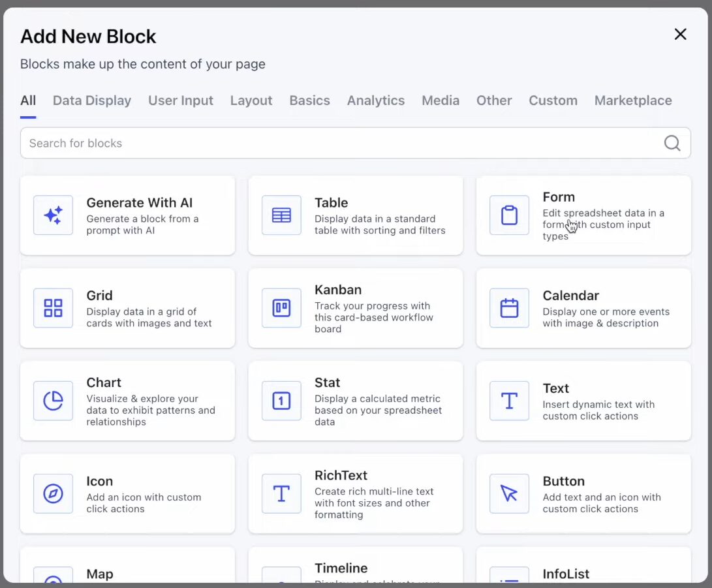Focus the Search for blocks field
The height and width of the screenshot is (588, 712).
356,143
